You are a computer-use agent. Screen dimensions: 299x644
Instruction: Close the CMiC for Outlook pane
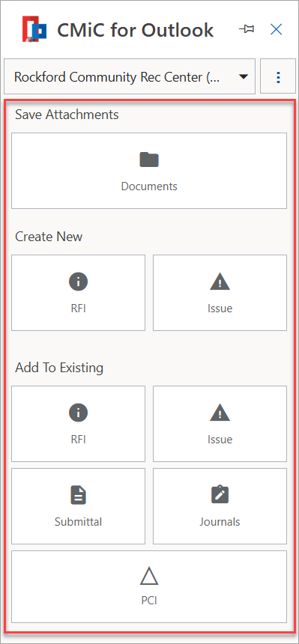point(276,29)
